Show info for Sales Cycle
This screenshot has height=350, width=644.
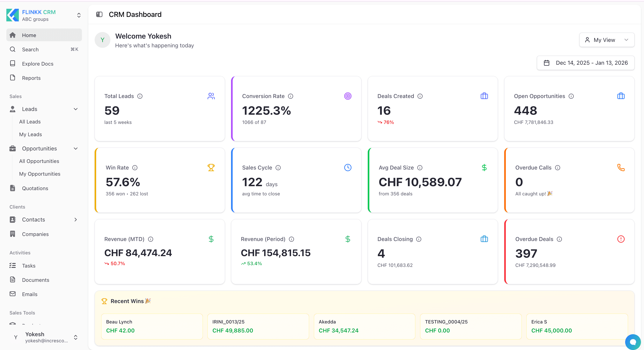278,168
